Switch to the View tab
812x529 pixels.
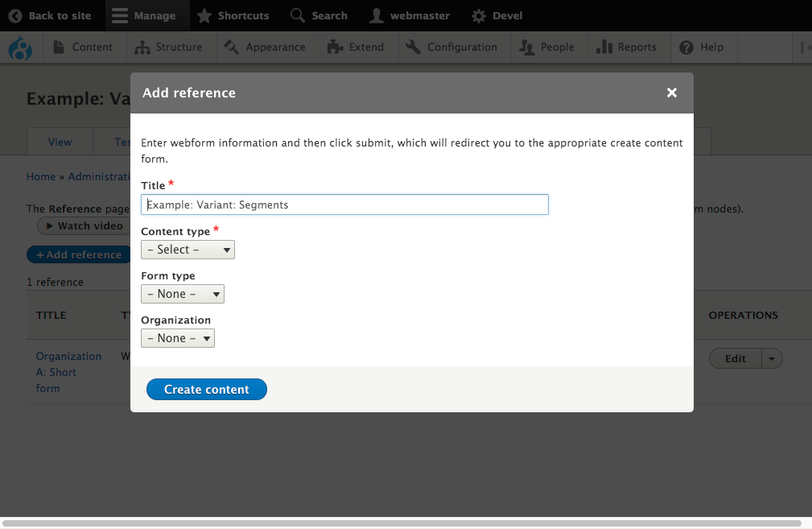point(60,141)
